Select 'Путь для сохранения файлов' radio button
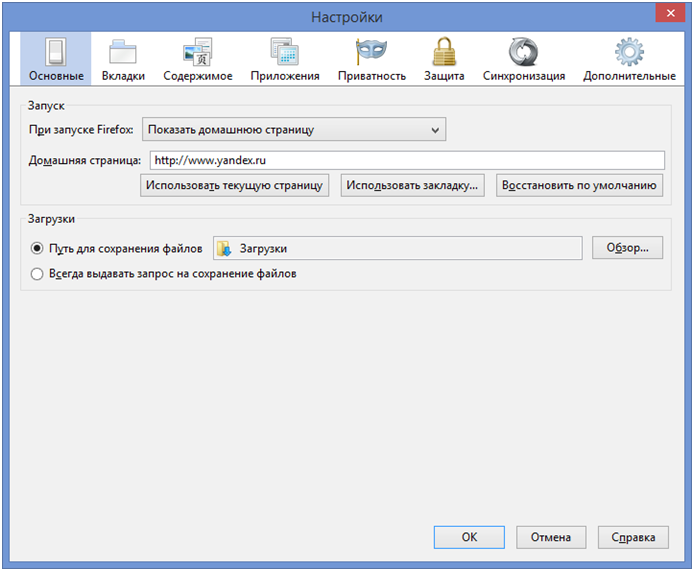The height and width of the screenshot is (571, 694). point(37,248)
